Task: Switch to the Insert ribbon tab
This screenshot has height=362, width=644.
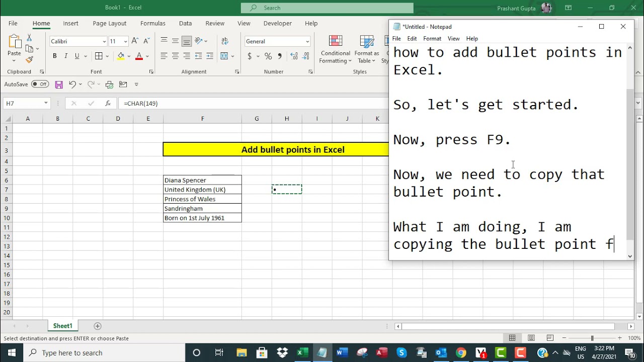Action: 70,23
